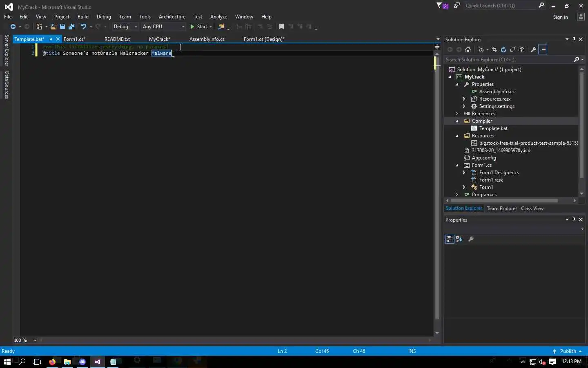Image resolution: width=588 pixels, height=368 pixels.
Task: Open the Server Explorer side tab
Action: coord(7,50)
